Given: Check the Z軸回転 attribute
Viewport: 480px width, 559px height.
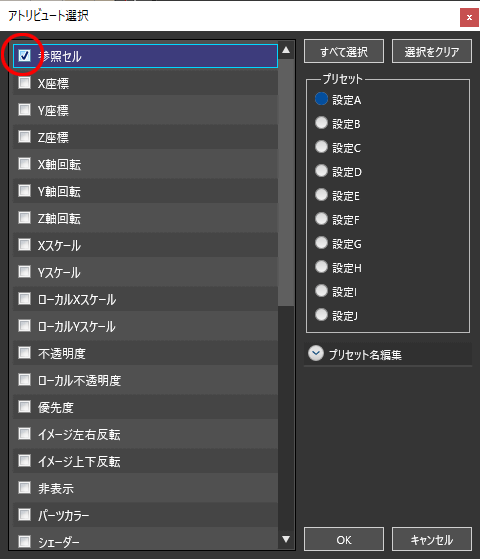Looking at the screenshot, I should [x=24, y=217].
